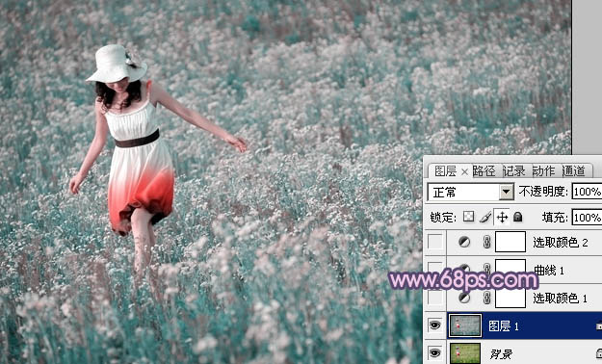Open the blend mode dropdown showing 正常
The width and height of the screenshot is (602, 364).
470,192
